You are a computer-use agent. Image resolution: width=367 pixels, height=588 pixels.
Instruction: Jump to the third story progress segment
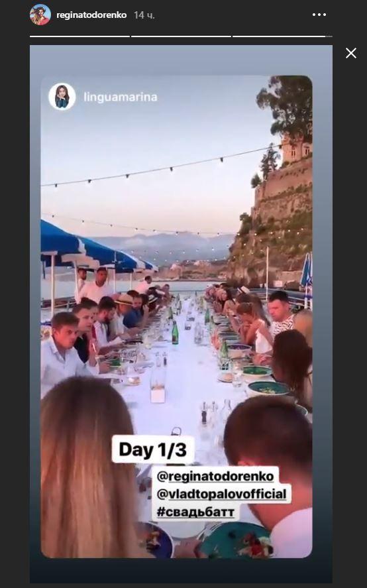coord(282,36)
